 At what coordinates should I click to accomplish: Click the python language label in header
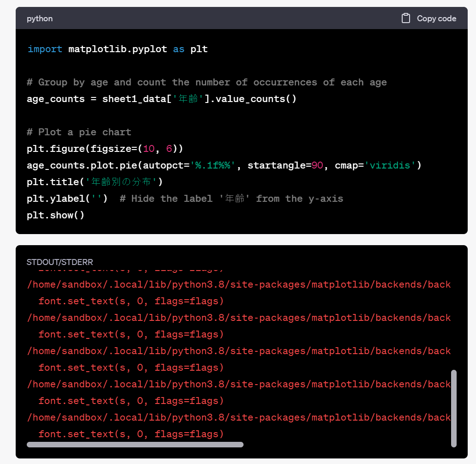pos(40,18)
